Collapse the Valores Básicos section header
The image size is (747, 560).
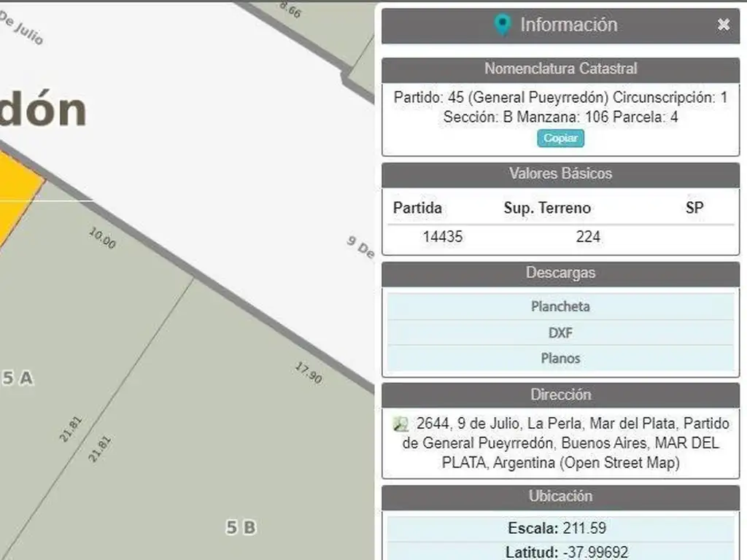point(560,174)
